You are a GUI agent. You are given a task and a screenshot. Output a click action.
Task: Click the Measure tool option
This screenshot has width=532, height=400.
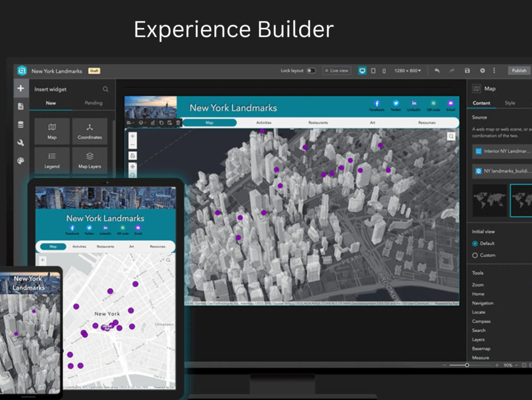click(x=480, y=358)
